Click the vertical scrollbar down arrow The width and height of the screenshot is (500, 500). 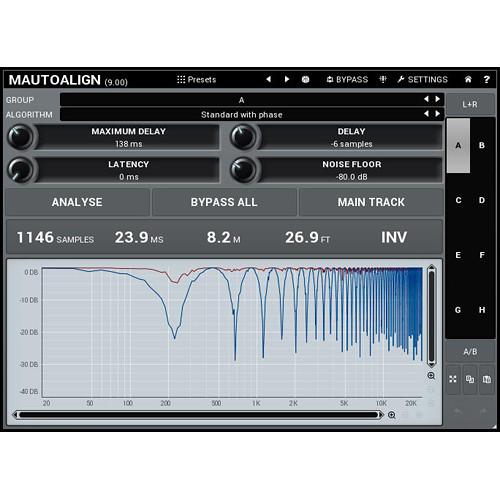pyautogui.click(x=431, y=364)
